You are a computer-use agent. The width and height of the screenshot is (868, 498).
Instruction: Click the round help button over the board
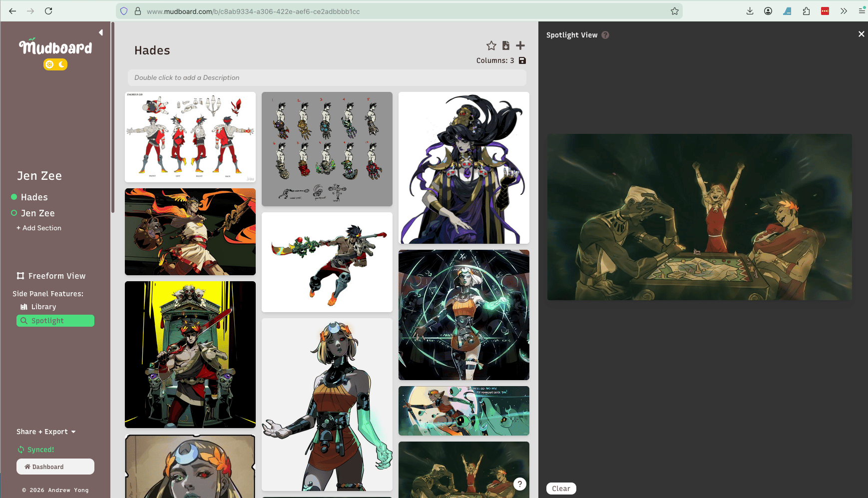pos(520,484)
